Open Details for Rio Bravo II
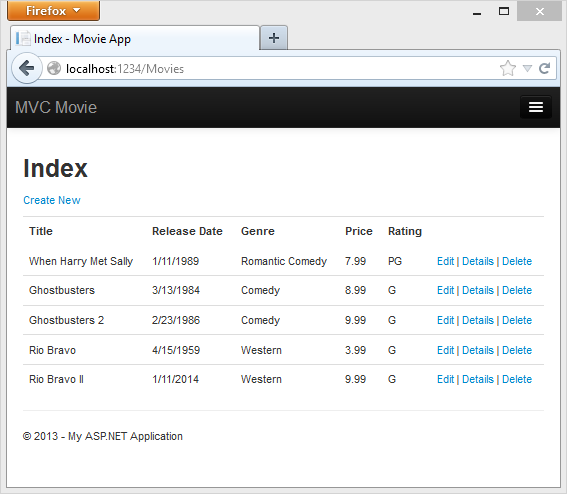The image size is (567, 494). pyautogui.click(x=478, y=379)
